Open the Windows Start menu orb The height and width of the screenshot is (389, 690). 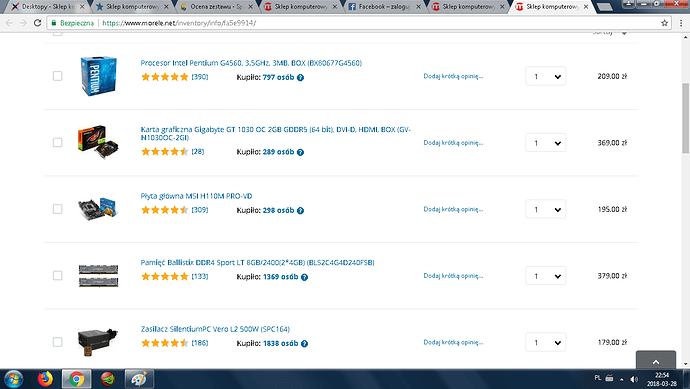tap(13, 379)
